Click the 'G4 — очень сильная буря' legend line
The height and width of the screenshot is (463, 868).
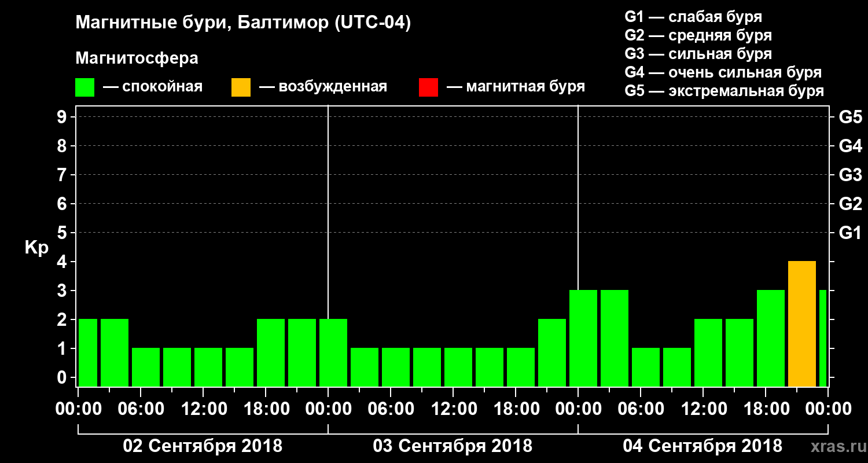[x=723, y=72]
